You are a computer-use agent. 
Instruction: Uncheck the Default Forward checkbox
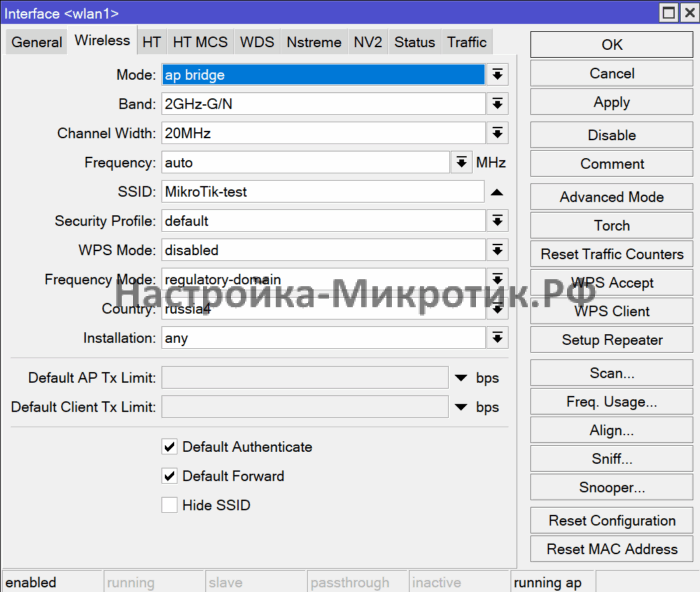pyautogui.click(x=170, y=476)
